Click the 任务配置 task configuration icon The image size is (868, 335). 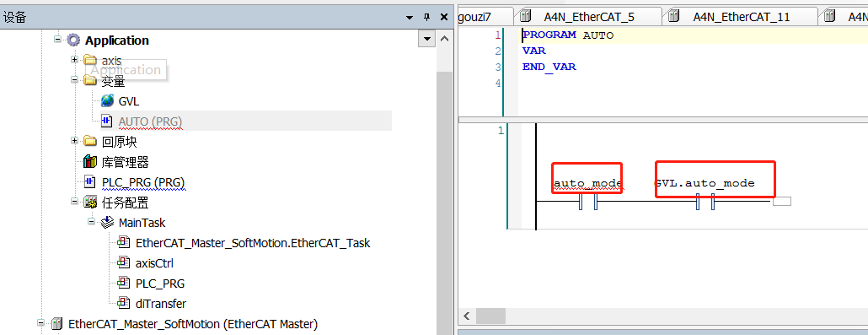(90, 202)
